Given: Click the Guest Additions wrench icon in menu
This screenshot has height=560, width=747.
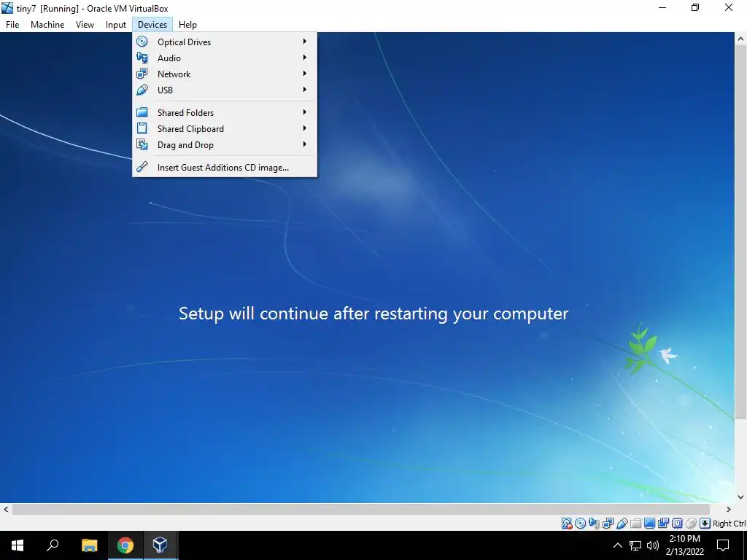Looking at the screenshot, I should (x=142, y=167).
